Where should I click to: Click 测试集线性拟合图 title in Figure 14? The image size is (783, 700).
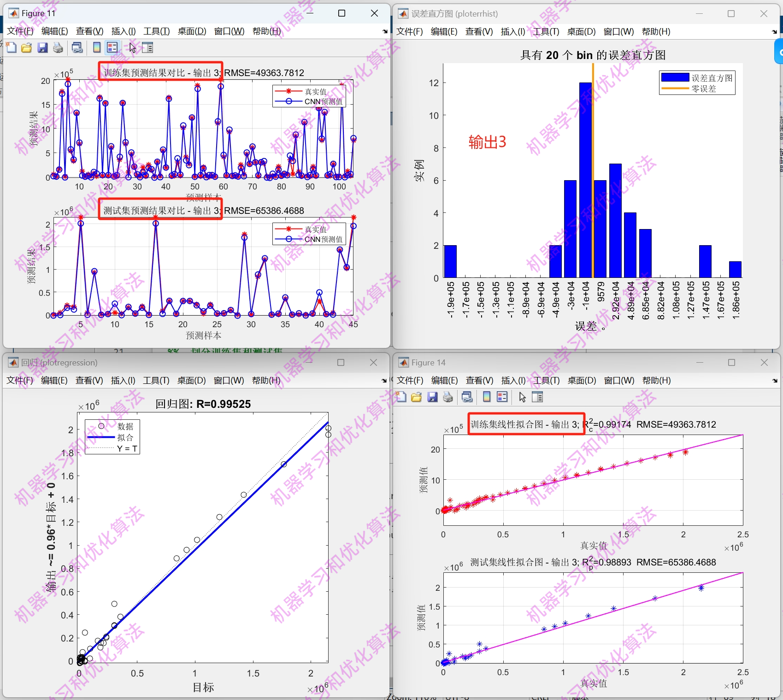(x=593, y=563)
